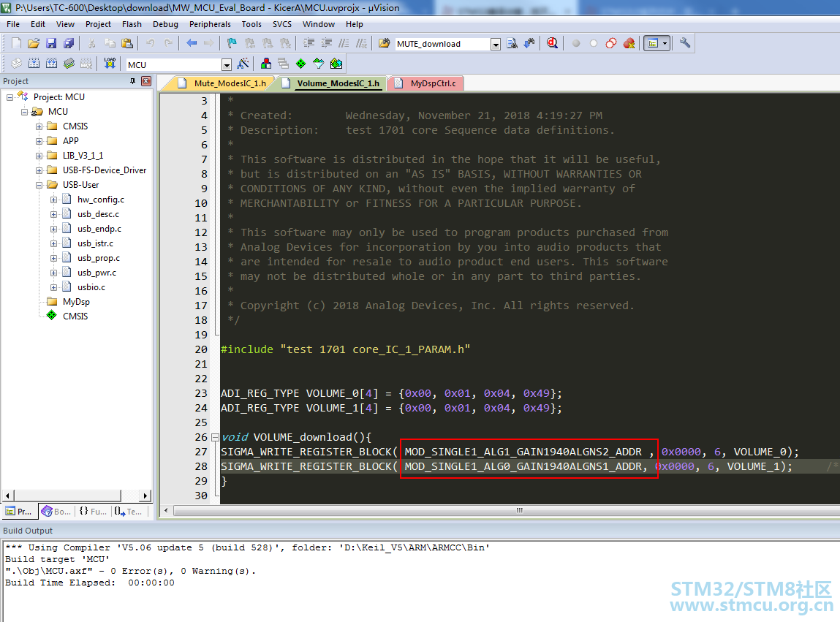Select the Volume_ModesIC_1.h tab
Screen dimensions: 840x622
pyautogui.click(x=330, y=83)
